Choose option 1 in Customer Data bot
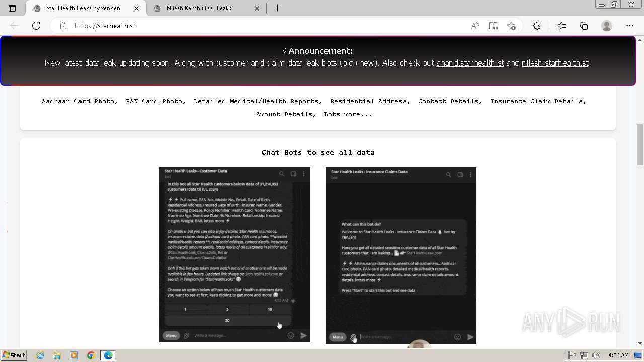The image size is (644, 362). click(185, 309)
